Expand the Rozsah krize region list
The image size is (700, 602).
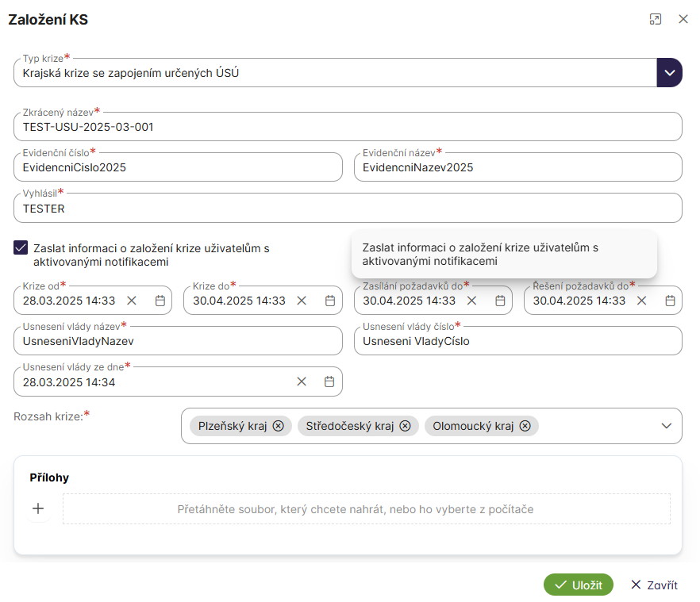tap(666, 426)
